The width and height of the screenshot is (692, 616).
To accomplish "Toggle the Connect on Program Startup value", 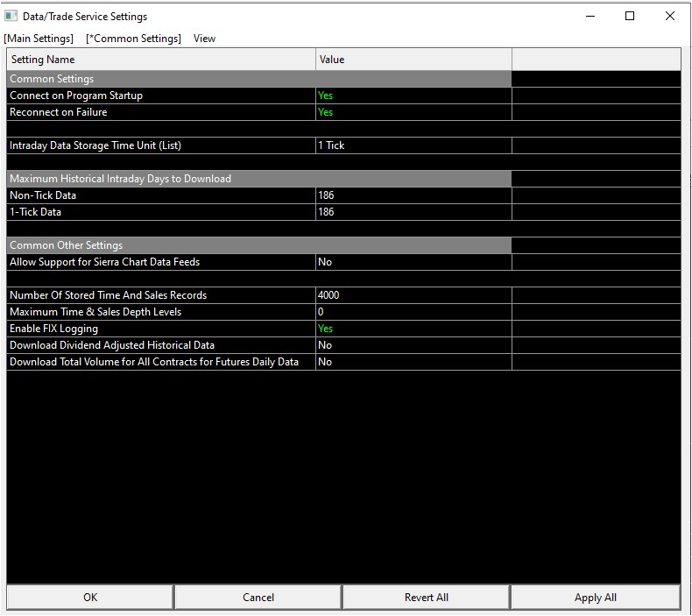I will point(413,96).
